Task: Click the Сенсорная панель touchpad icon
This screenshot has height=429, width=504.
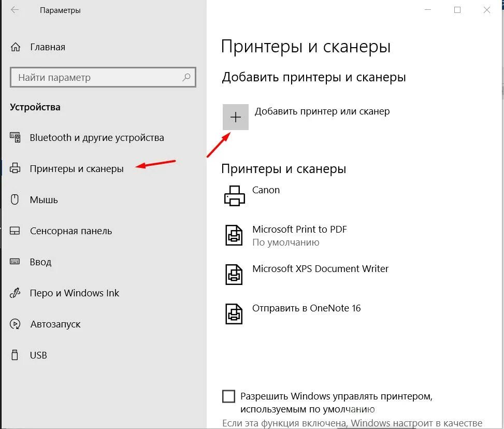Action: pyautogui.click(x=15, y=231)
